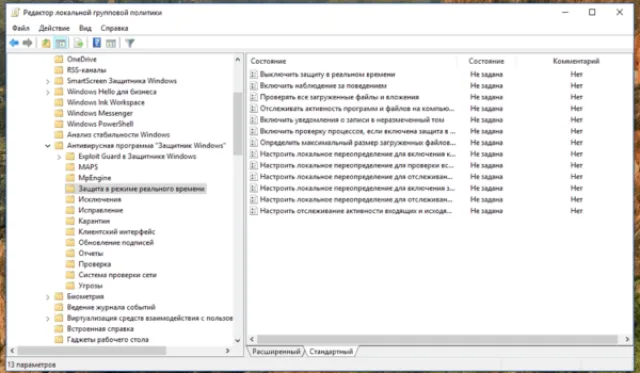Select 'Отслеживать активность программ и файлов' policy
Screen dimensions: 640x373
[x=357, y=109]
